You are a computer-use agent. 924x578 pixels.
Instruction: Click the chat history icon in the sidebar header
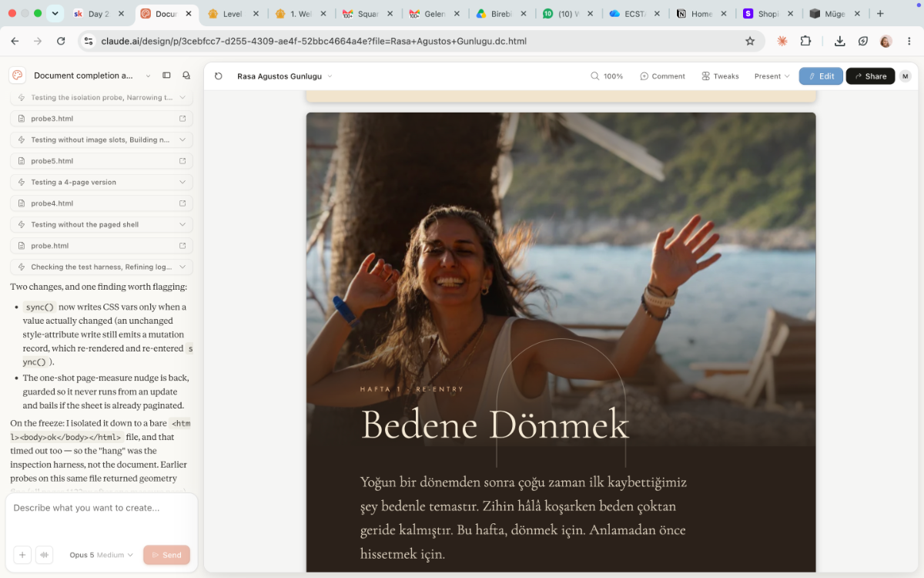[x=186, y=76]
